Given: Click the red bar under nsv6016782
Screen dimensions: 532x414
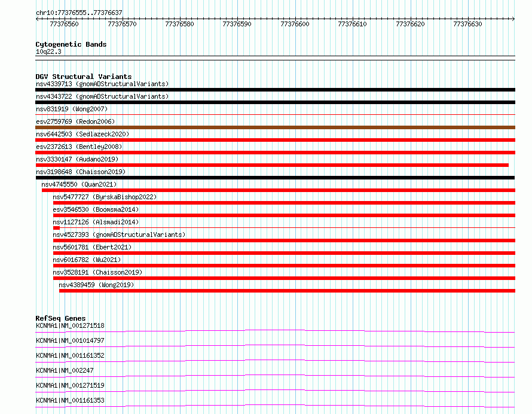Looking at the screenshot, I should (x=285, y=266).
